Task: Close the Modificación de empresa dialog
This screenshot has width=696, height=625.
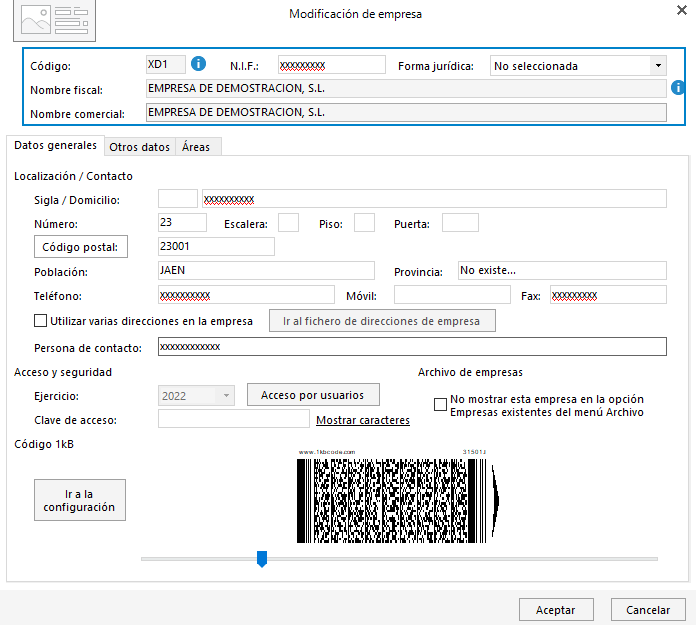Action: [x=682, y=10]
